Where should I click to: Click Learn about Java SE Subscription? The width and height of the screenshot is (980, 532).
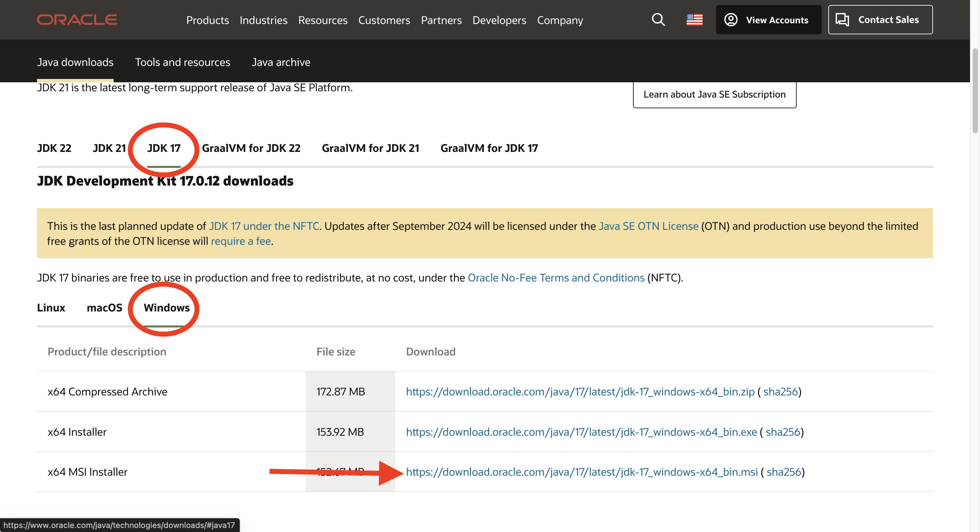click(x=714, y=94)
